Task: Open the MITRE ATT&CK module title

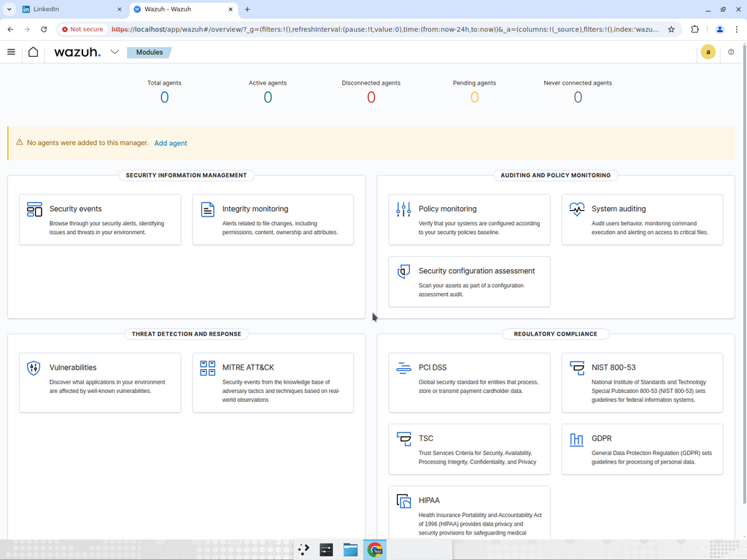Action: click(x=248, y=367)
